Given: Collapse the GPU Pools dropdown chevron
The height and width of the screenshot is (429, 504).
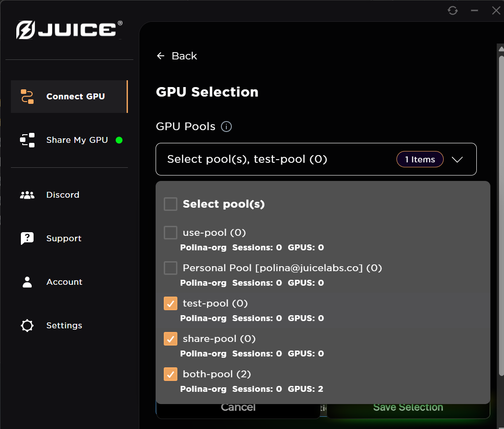Looking at the screenshot, I should 457,159.
